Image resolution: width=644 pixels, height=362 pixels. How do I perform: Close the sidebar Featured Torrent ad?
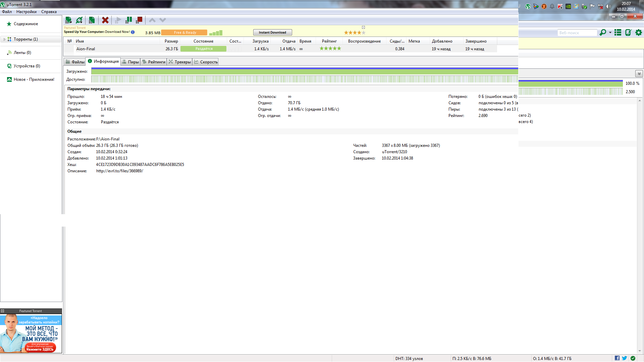tap(2, 311)
